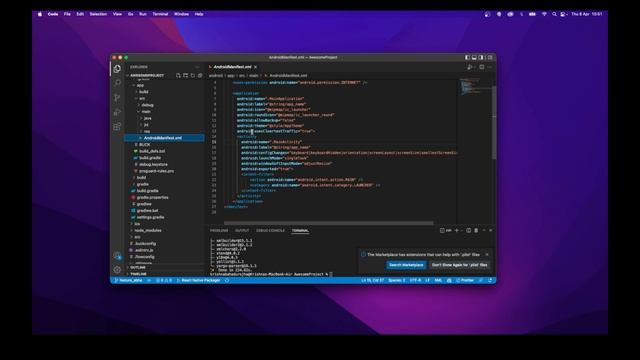Switch to the Problems tab
640x360 pixels.
tap(219, 231)
